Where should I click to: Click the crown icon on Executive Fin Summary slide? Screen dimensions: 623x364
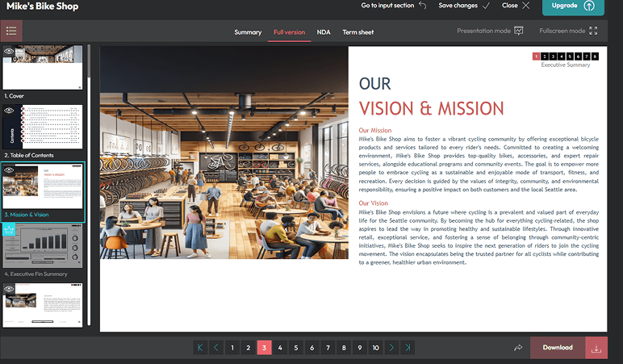click(9, 229)
